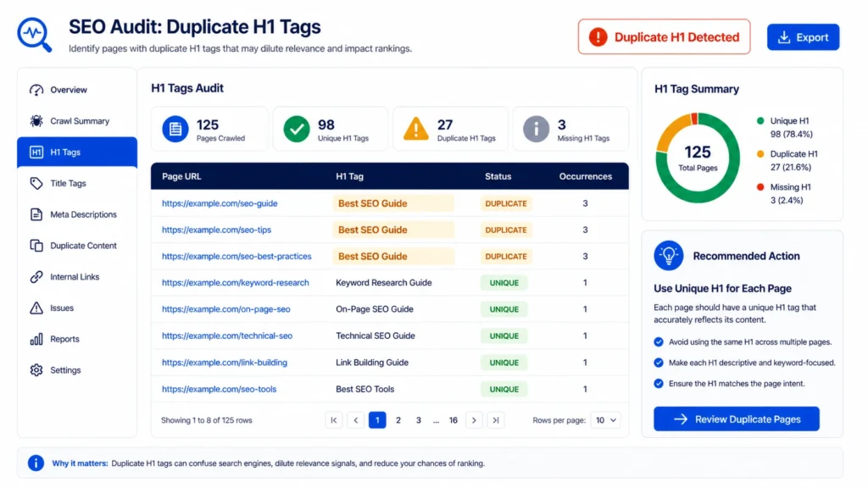Image resolution: width=868 pixels, height=488 pixels.
Task: Click the 125 Total Pages donut chart center
Action: 698,158
